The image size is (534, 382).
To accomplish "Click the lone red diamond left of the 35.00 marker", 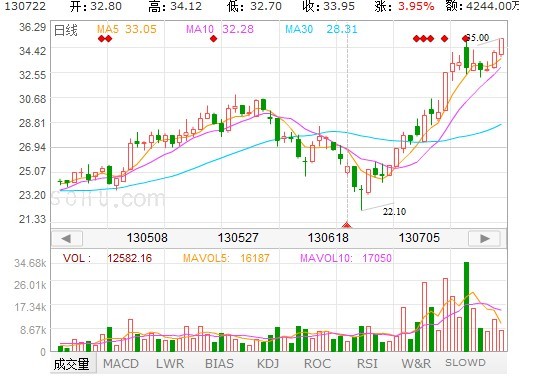I will (444, 38).
